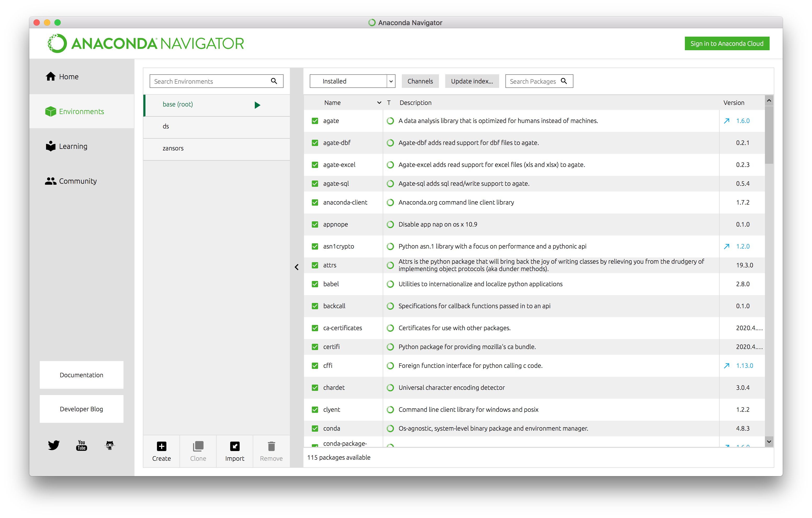Toggle the conda package checkbox
This screenshot has height=518, width=812.
[x=315, y=428]
